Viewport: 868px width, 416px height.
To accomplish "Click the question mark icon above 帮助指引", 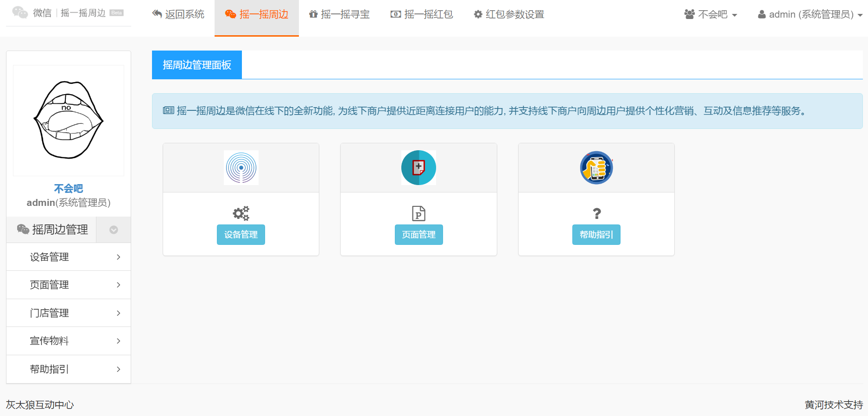I will tap(597, 213).
